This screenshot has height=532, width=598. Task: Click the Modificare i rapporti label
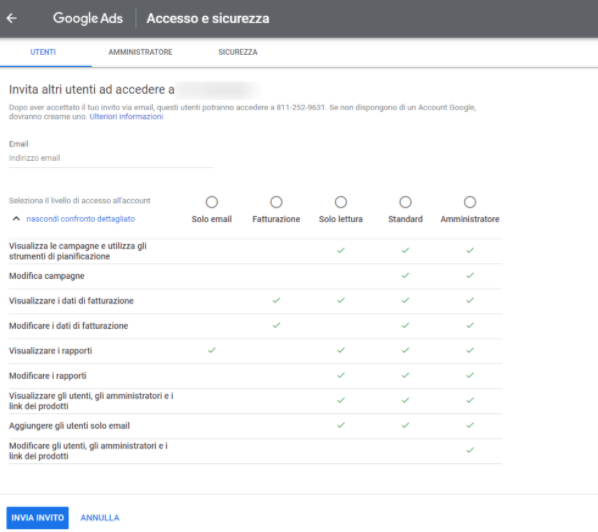(48, 376)
